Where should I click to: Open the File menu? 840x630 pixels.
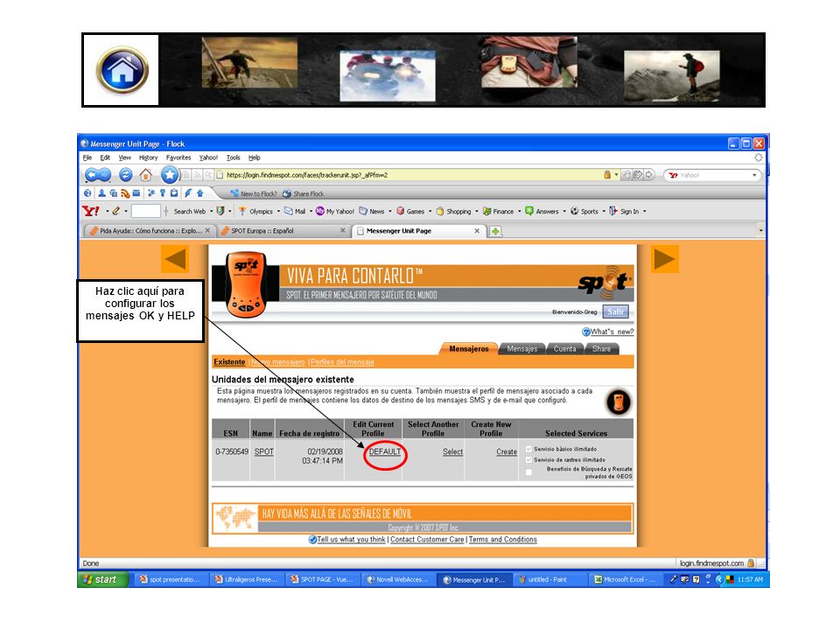87,157
